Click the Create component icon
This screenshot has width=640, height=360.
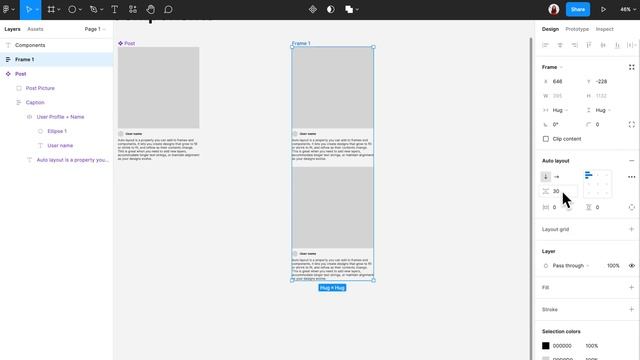313,9
